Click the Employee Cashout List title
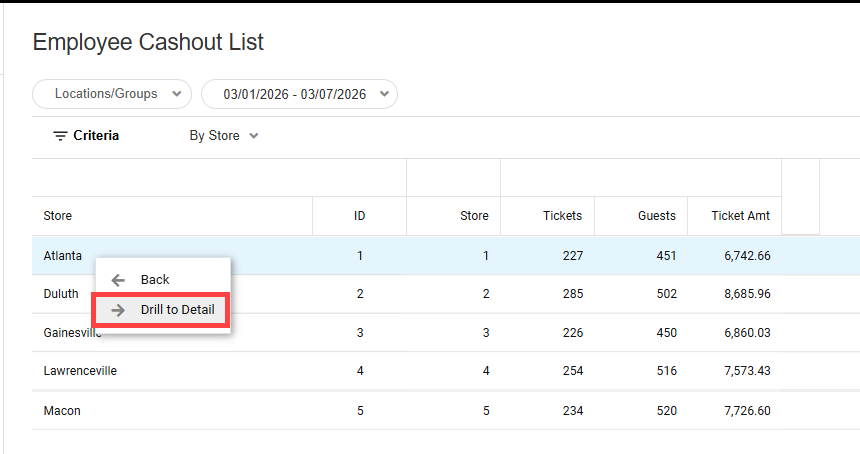860x454 pixels. (148, 42)
